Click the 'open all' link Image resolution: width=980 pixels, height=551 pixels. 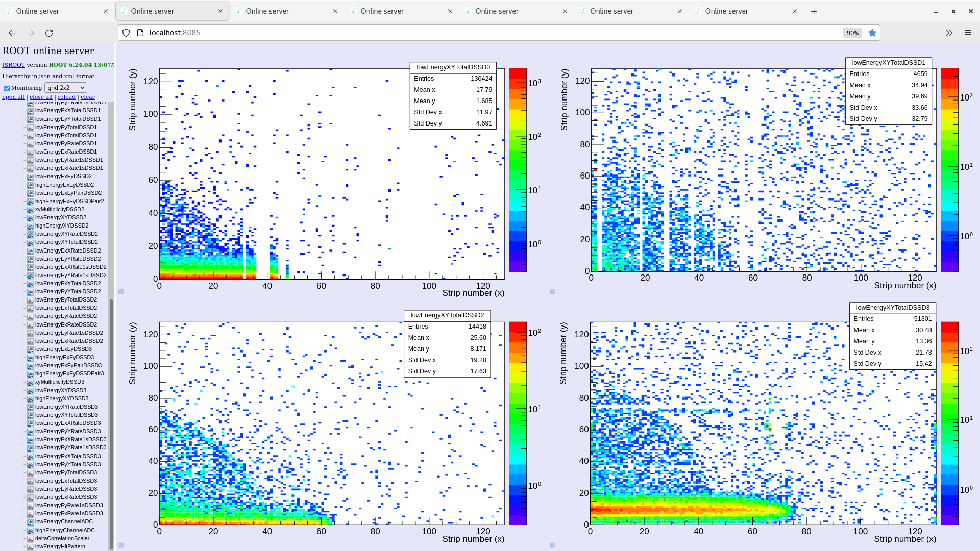tap(13, 97)
